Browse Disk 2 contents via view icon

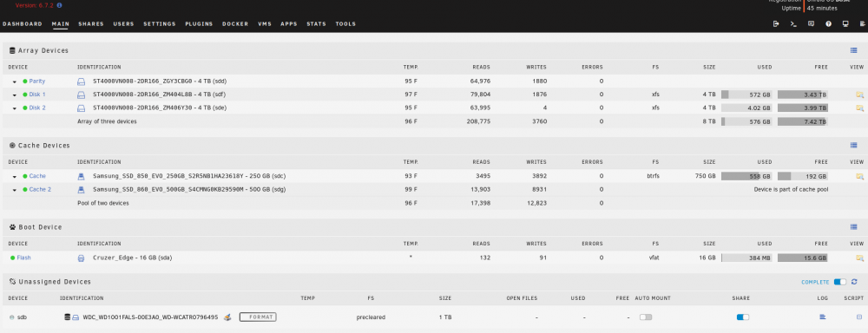859,108
